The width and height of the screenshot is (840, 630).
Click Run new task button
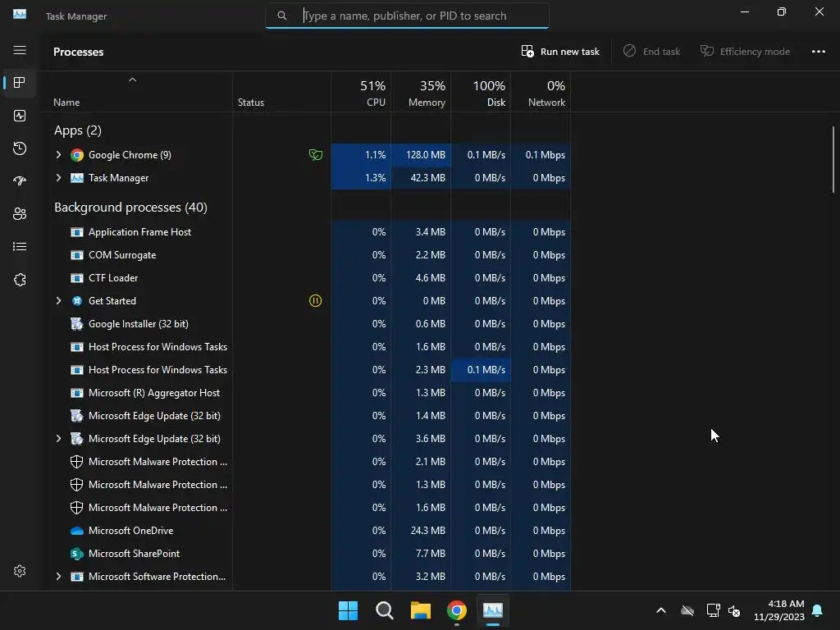tap(560, 52)
